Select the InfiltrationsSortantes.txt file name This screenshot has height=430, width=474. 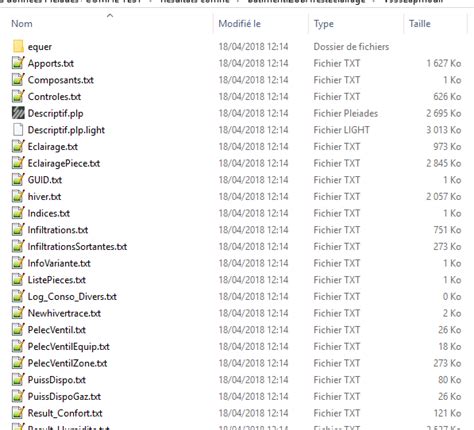(x=77, y=247)
